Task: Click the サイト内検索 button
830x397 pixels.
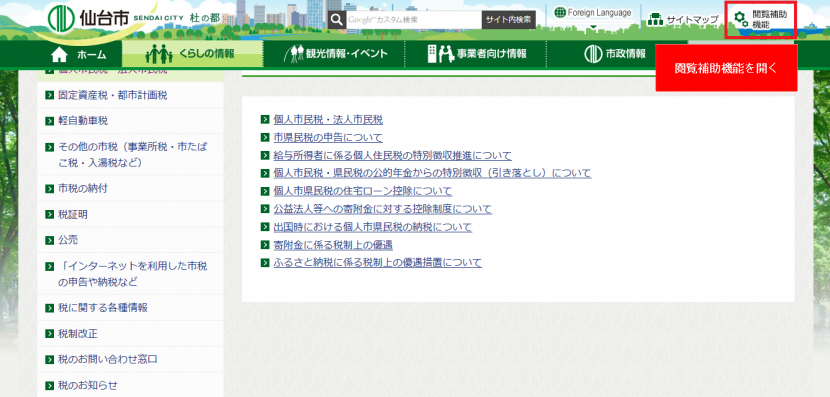Action: tap(508, 20)
